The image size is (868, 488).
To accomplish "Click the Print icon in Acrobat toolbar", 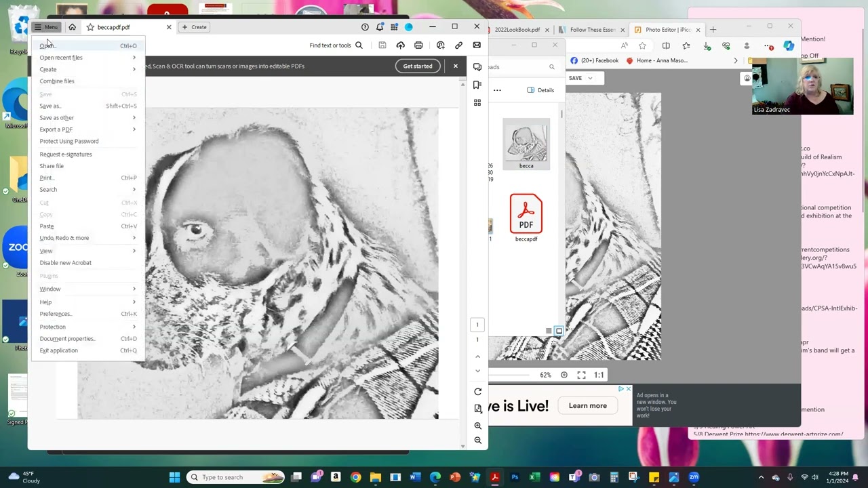I will pos(418,45).
